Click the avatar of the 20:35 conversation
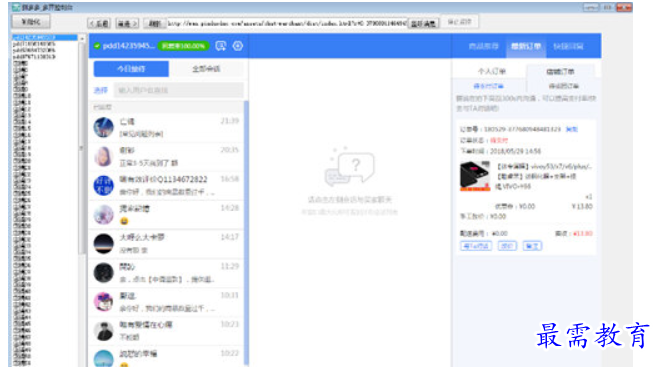This screenshot has width=658, height=367. (103, 156)
